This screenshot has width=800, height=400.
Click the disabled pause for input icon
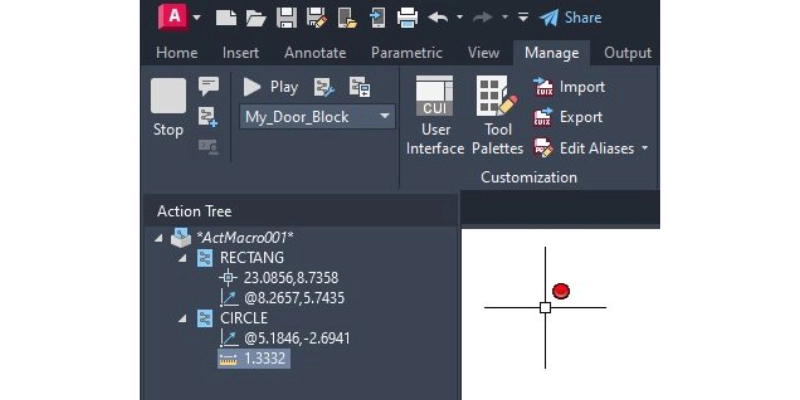[208, 147]
